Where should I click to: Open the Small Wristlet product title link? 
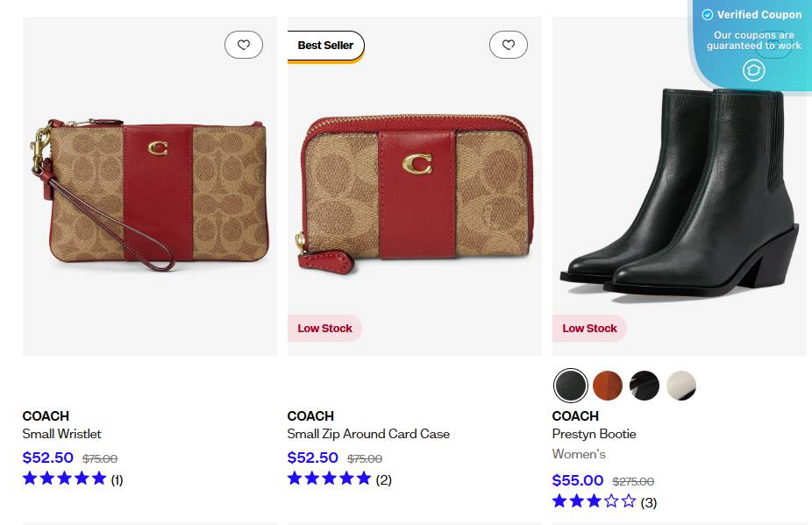coord(60,434)
